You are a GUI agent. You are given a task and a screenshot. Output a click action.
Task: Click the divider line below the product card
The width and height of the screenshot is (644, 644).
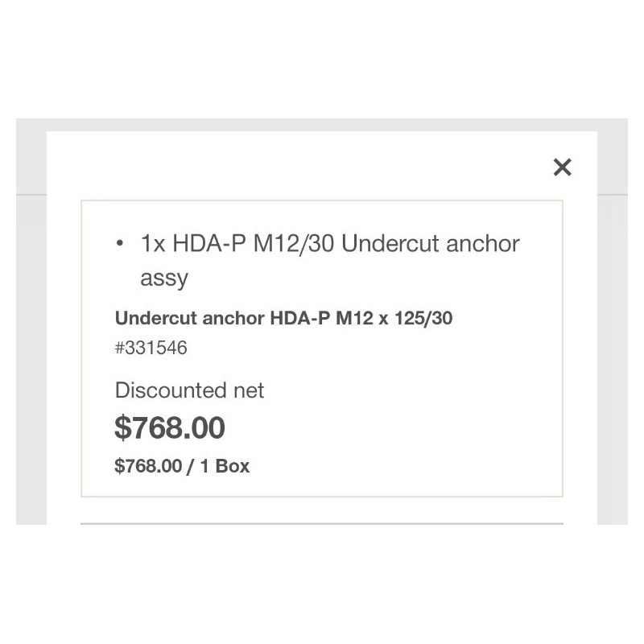pos(322,523)
